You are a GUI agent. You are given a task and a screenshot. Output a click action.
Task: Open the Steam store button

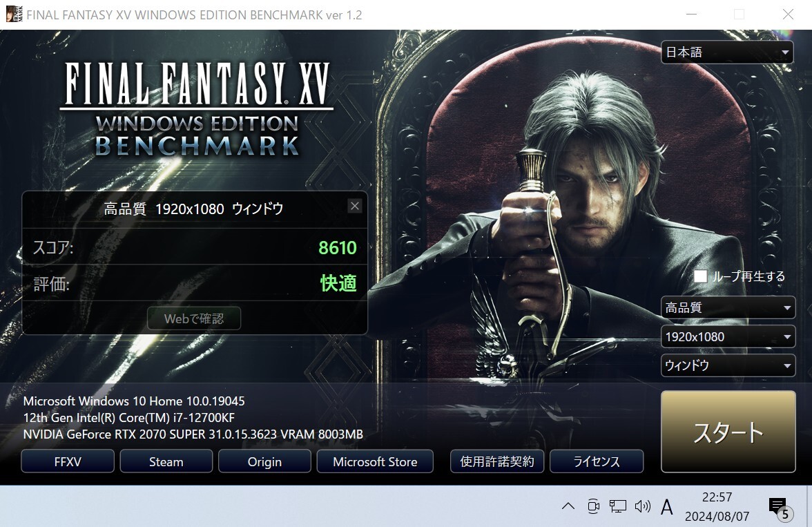click(166, 461)
